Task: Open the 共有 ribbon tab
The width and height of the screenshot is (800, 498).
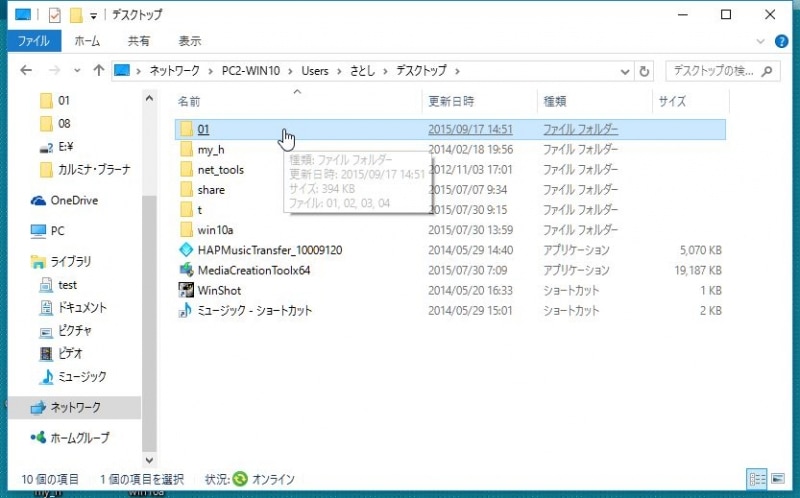Action: [139, 41]
